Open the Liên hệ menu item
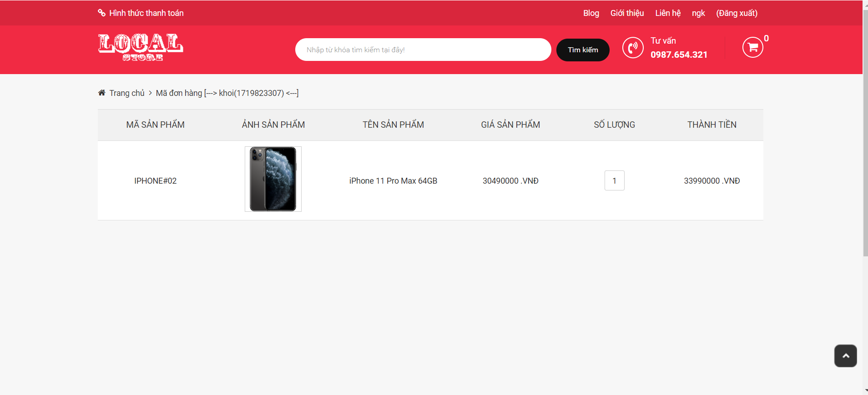 pos(668,13)
